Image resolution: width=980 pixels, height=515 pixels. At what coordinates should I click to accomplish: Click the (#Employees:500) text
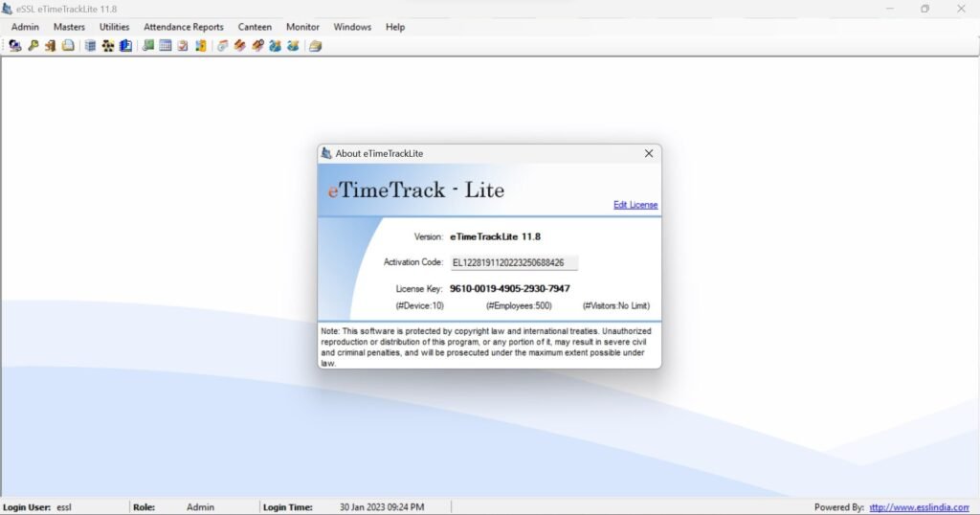click(x=519, y=305)
